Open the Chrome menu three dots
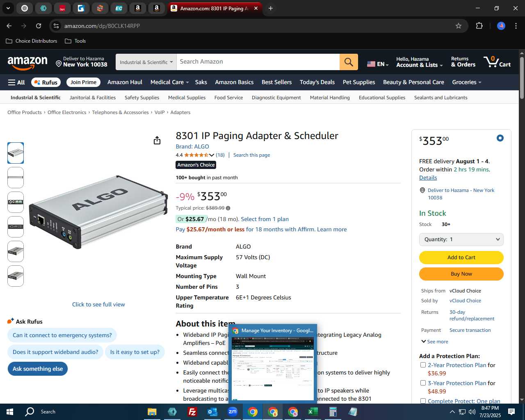 pyautogui.click(x=516, y=26)
